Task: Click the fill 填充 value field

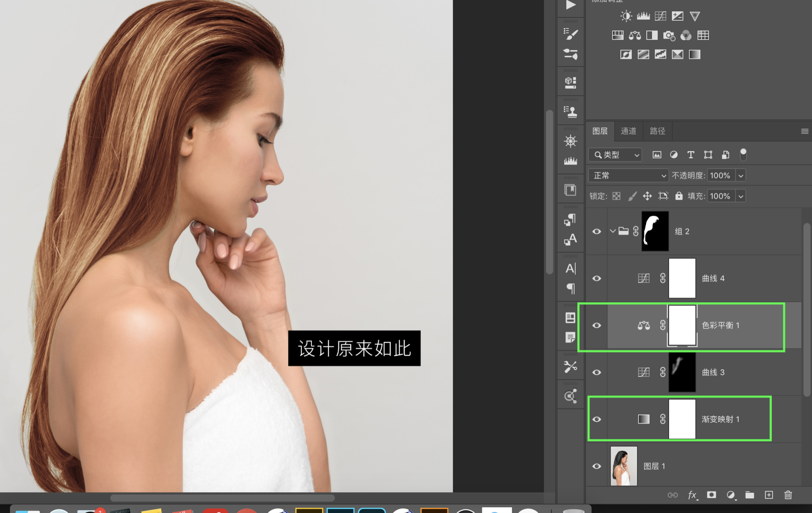Action: (x=720, y=196)
